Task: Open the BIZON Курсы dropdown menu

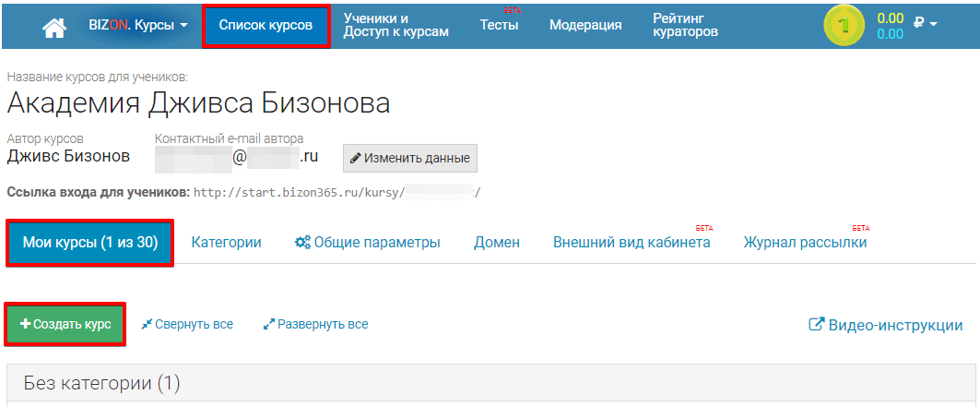Action: tap(137, 25)
